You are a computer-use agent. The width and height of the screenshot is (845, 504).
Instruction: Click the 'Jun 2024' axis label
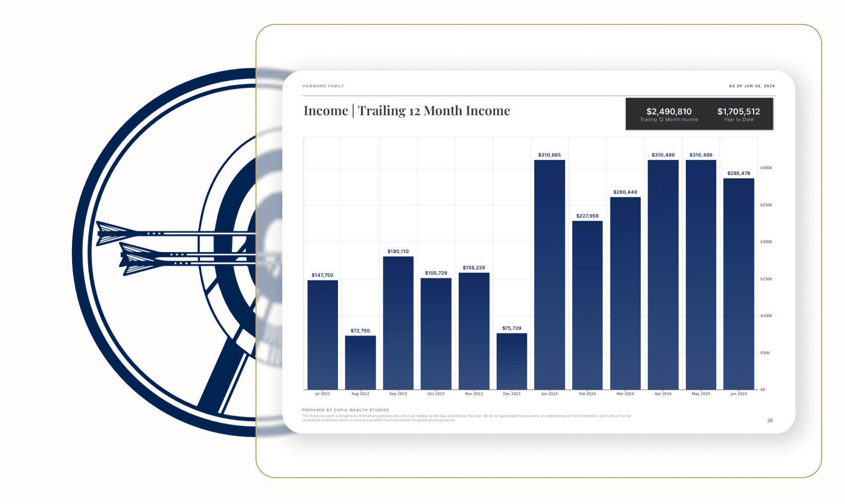pos(739,394)
